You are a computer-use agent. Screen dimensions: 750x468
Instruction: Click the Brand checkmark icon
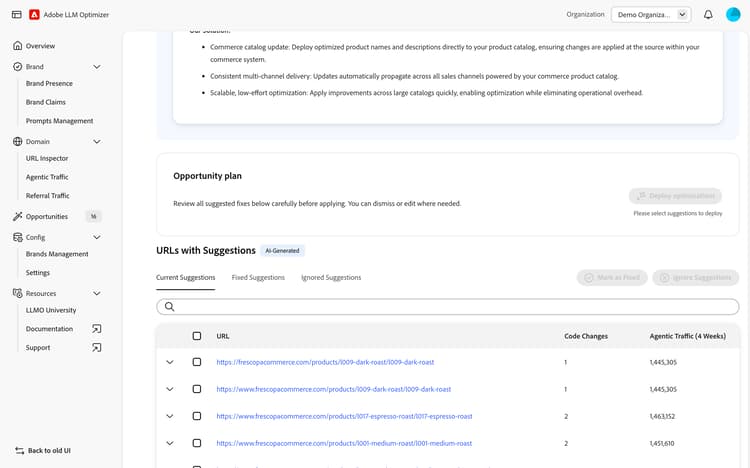(x=17, y=67)
